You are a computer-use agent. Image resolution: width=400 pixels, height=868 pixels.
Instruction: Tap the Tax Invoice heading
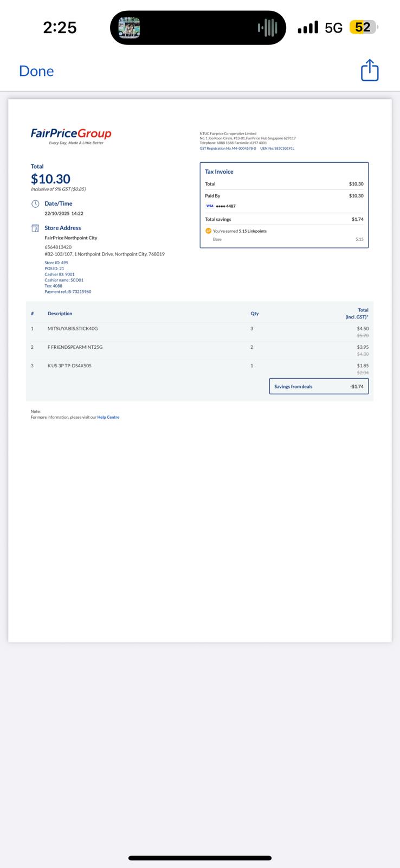pyautogui.click(x=219, y=171)
